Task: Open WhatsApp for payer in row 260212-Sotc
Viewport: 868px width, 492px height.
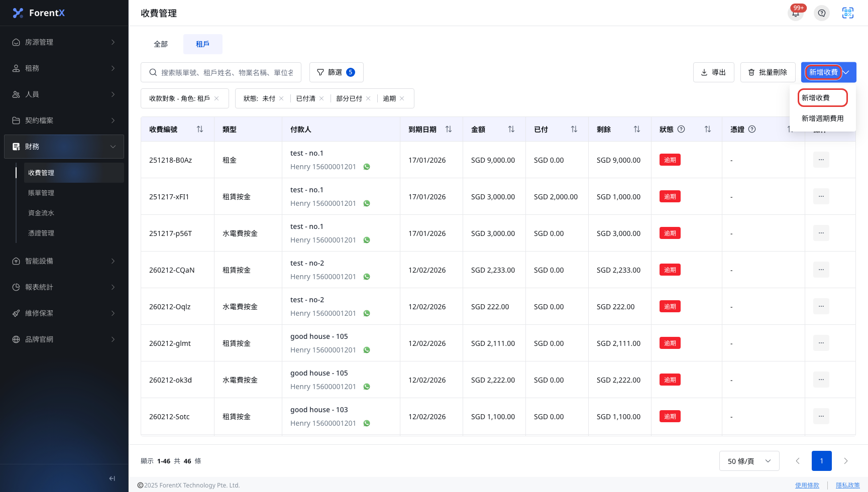Action: pos(367,423)
